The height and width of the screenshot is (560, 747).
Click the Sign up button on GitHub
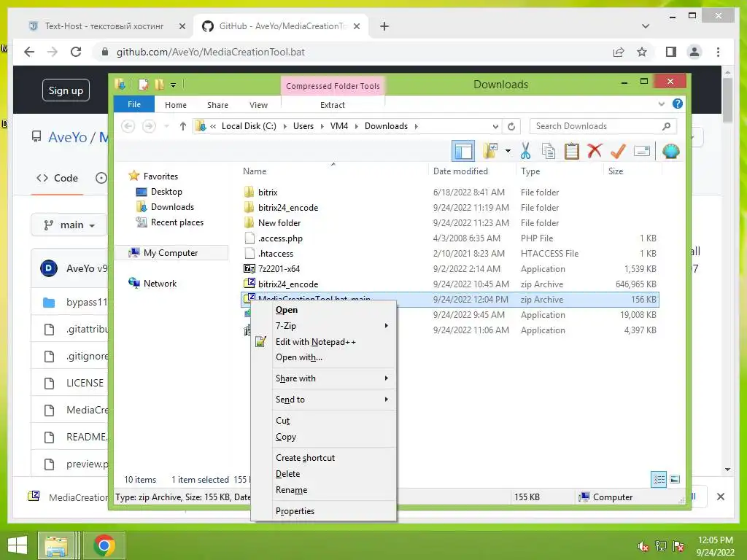point(66,90)
